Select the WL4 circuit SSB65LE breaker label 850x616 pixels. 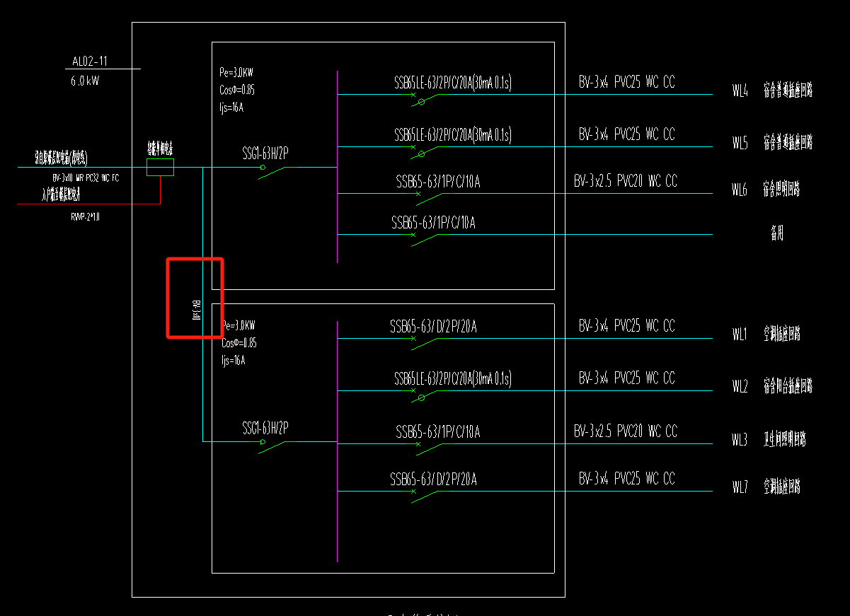[453, 83]
